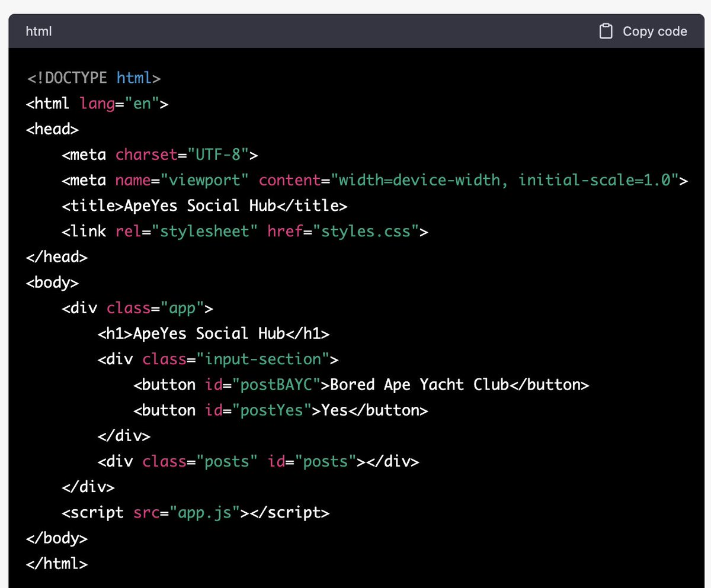
Task: Click the closing </body> tag line
Action: [x=57, y=538]
